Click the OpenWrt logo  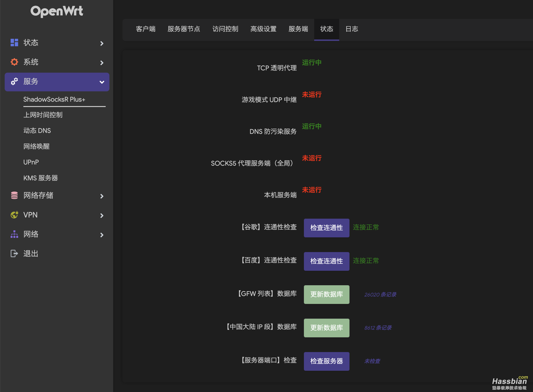tap(57, 11)
